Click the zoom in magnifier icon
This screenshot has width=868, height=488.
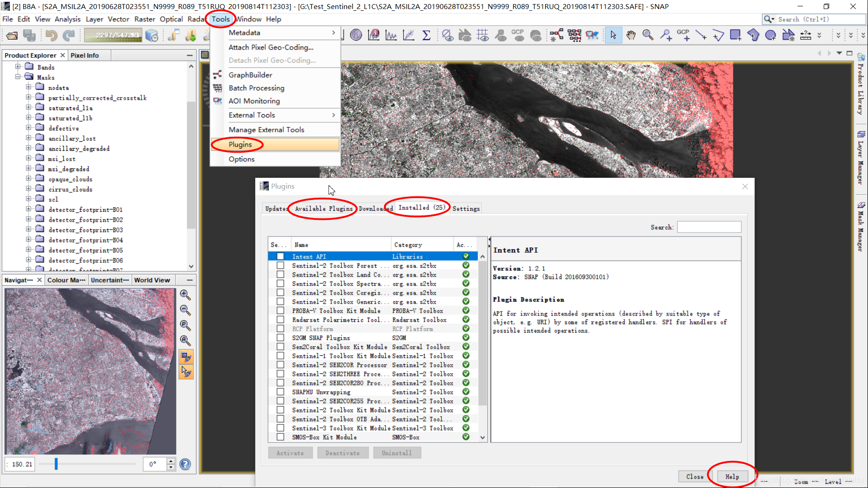(185, 293)
